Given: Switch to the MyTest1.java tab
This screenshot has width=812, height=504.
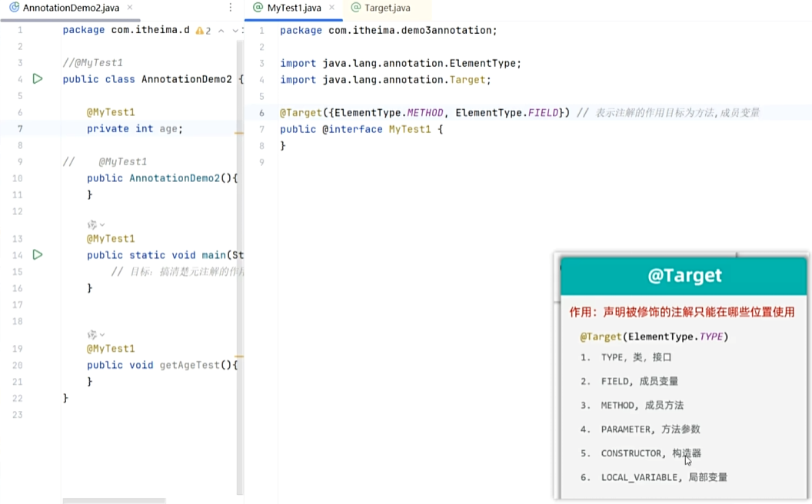Looking at the screenshot, I should tap(294, 8).
